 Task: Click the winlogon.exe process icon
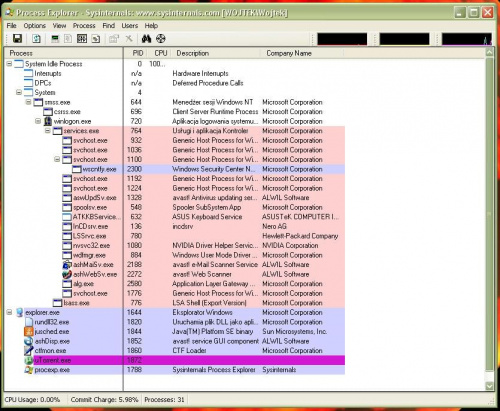coord(48,121)
